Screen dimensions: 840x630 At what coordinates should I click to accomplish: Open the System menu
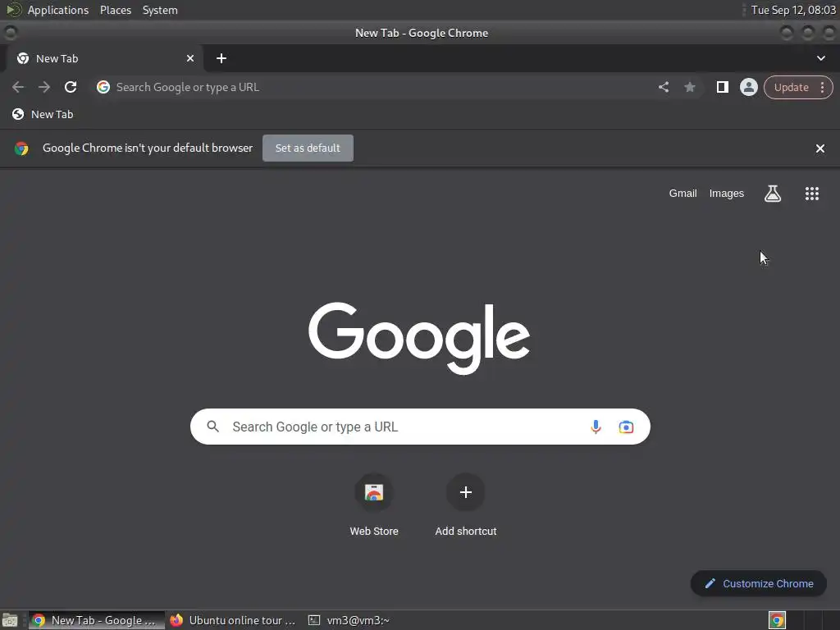pos(160,10)
